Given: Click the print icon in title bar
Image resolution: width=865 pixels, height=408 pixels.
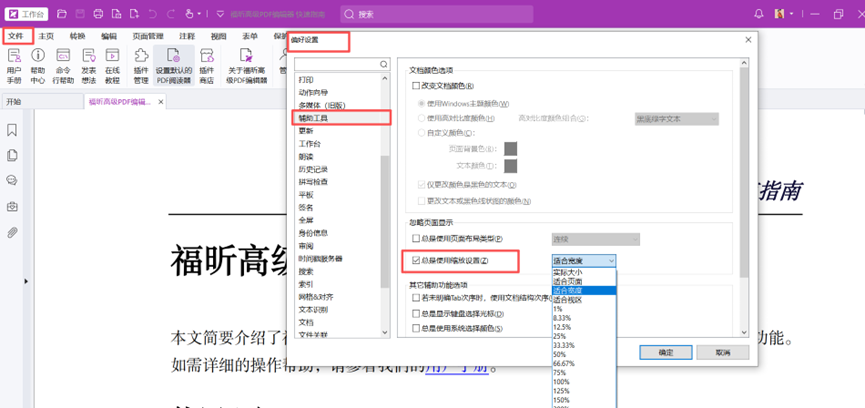Looking at the screenshot, I should 98,14.
